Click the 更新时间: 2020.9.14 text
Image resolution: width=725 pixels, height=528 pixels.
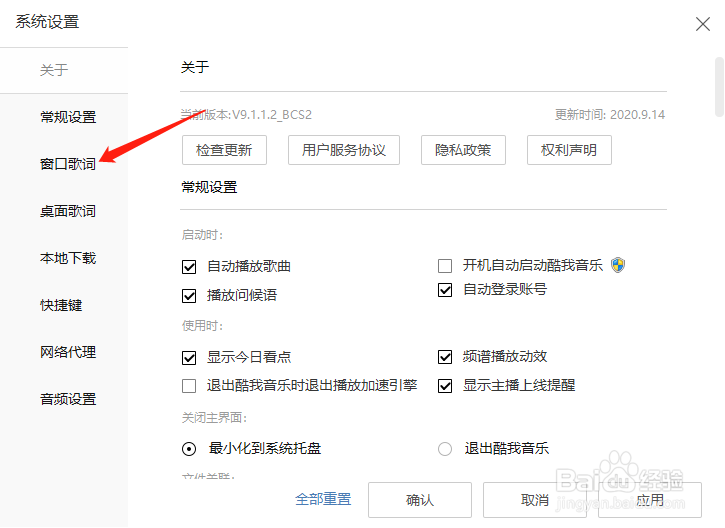point(610,115)
